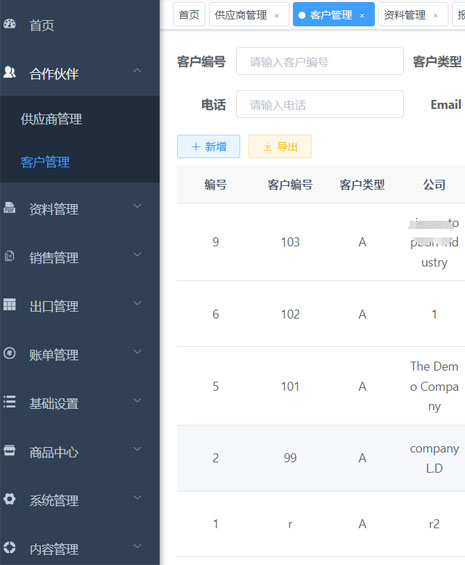Image resolution: width=465 pixels, height=565 pixels.
Task: Collapse the 合作伙伴 menu chevron
Action: pyautogui.click(x=137, y=71)
